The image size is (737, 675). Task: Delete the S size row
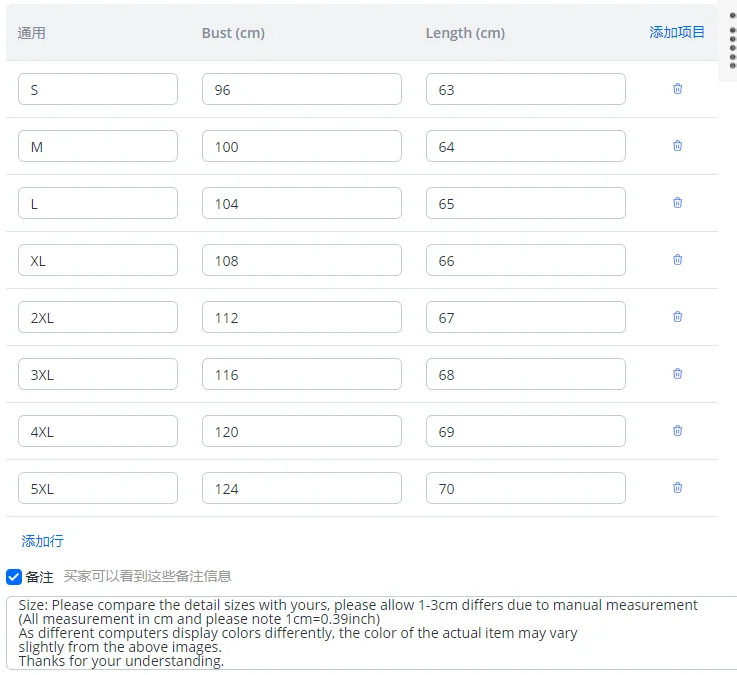pyautogui.click(x=677, y=89)
